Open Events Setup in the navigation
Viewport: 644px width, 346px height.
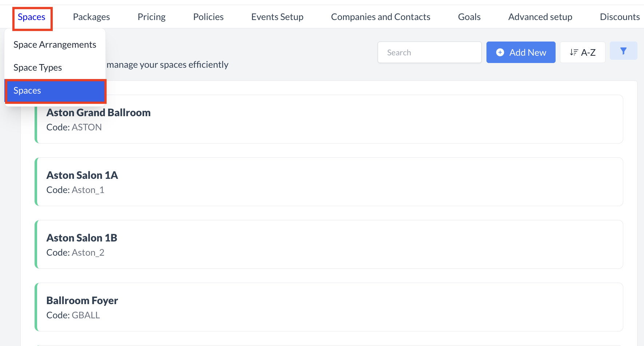277,17
